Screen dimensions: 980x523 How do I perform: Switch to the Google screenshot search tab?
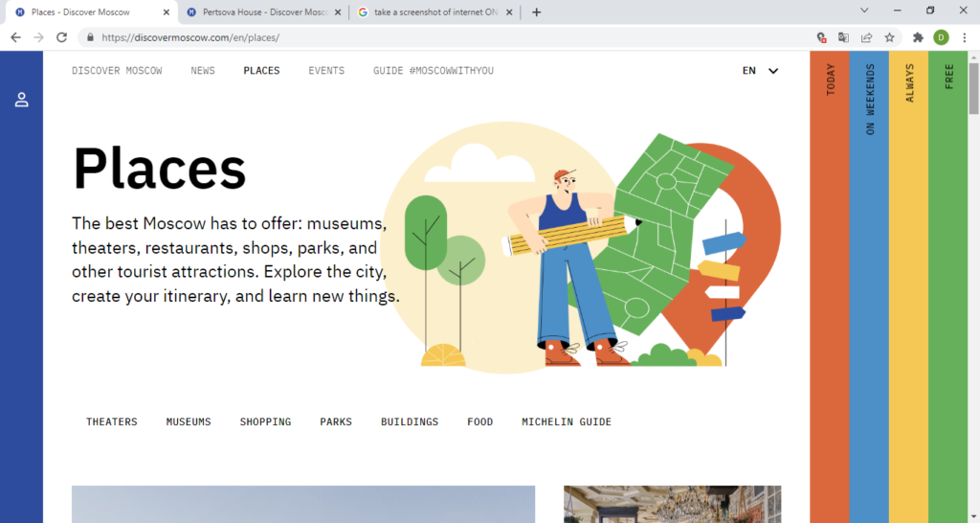(x=434, y=11)
